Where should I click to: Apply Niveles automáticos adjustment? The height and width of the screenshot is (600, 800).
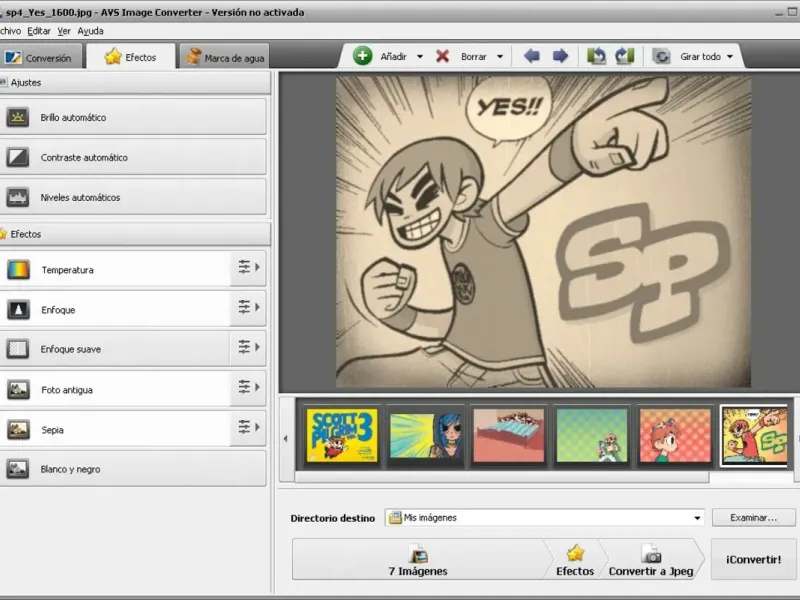click(133, 197)
